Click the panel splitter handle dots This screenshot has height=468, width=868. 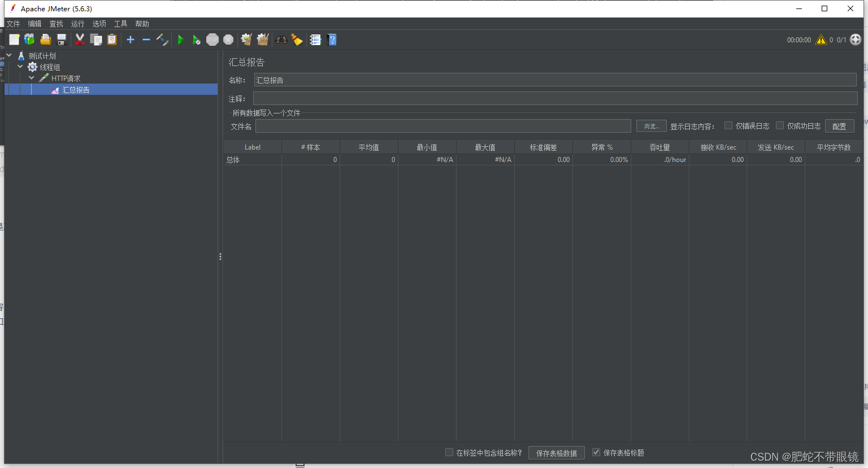220,256
